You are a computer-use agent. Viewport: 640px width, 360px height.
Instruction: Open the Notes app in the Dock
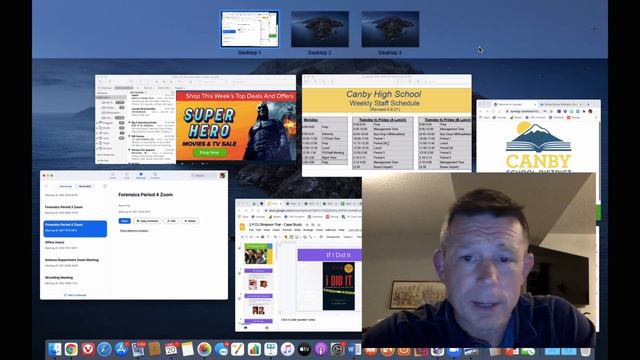(187, 349)
